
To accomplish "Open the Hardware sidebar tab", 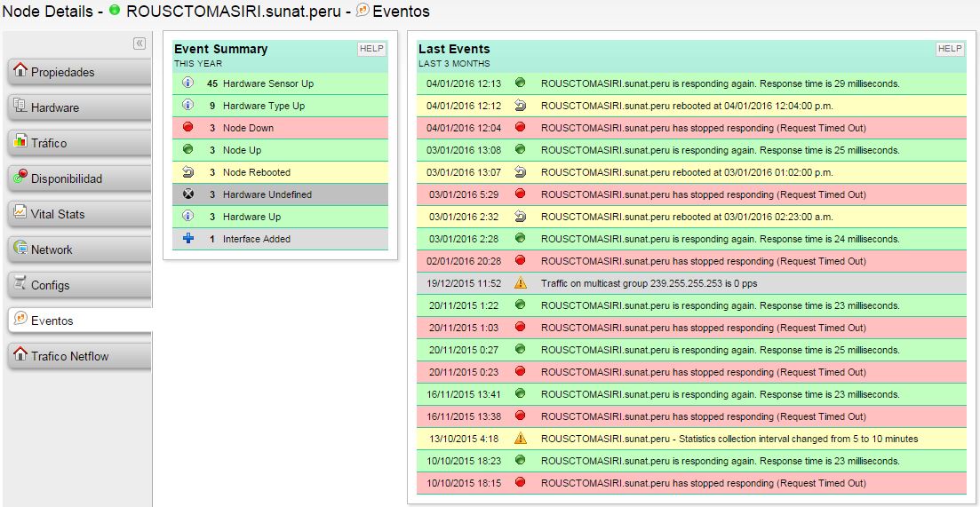I will click(79, 107).
